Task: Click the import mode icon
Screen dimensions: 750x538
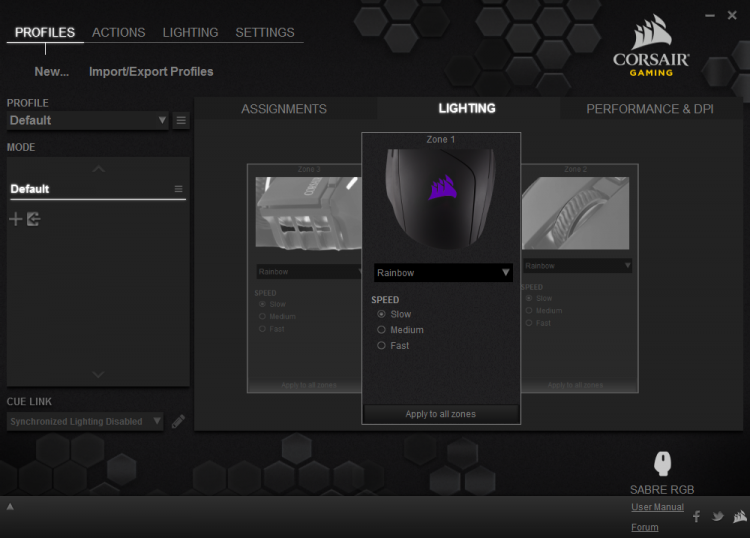Action: (33, 219)
